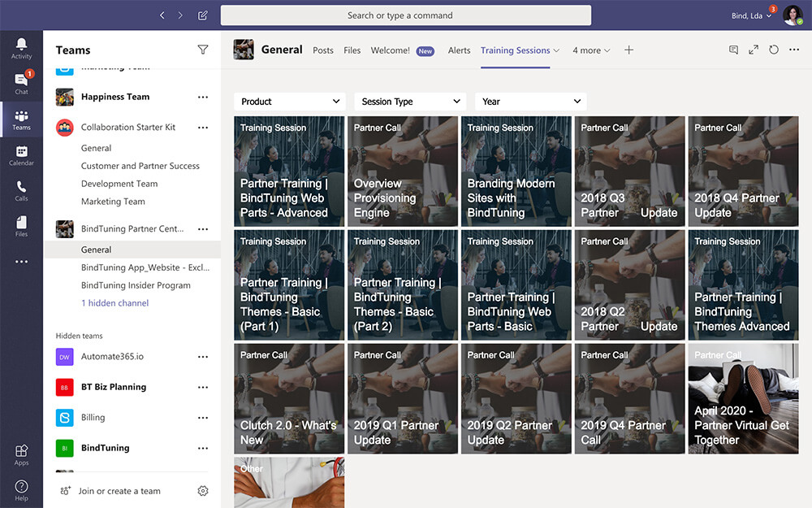Open the Alerts tab
The height and width of the screenshot is (508, 812).
[460, 50]
